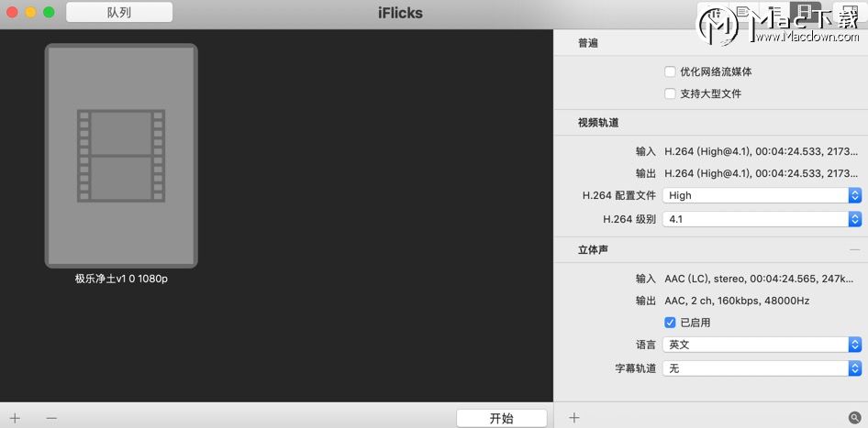The image size is (868, 428).
Task: Add a file with the plus icon below the queue
Action: point(15,418)
